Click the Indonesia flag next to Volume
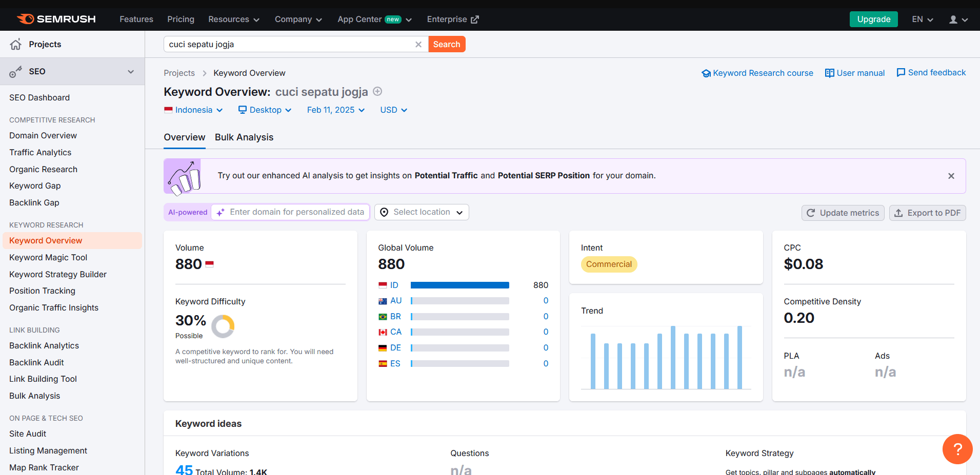The width and height of the screenshot is (980, 475). click(x=209, y=264)
